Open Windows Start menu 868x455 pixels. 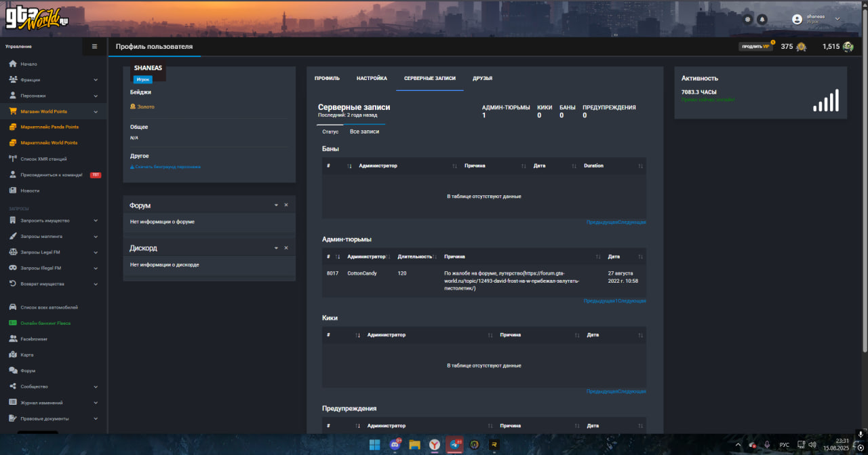click(x=374, y=445)
